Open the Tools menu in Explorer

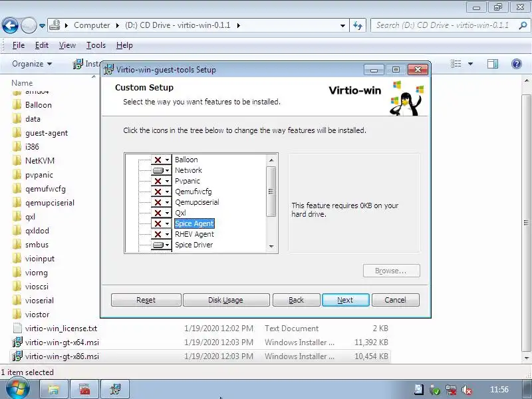click(x=96, y=45)
